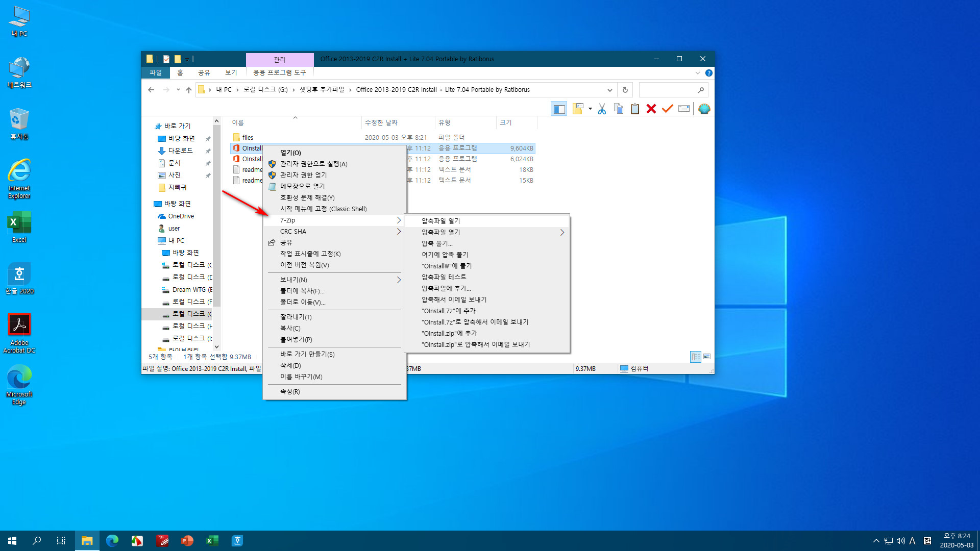Open the Recycle Bin desktop icon

pyautogui.click(x=19, y=124)
